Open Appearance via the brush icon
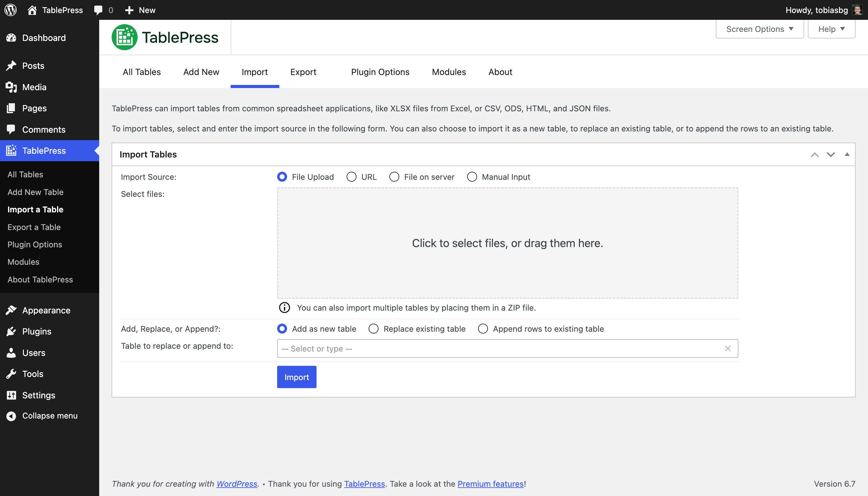 (x=11, y=310)
